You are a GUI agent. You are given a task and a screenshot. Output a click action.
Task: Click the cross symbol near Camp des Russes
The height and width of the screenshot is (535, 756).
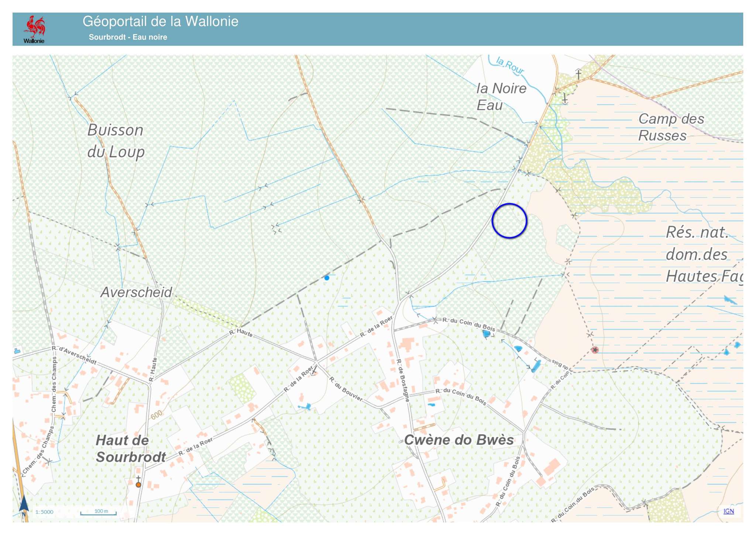[578, 74]
